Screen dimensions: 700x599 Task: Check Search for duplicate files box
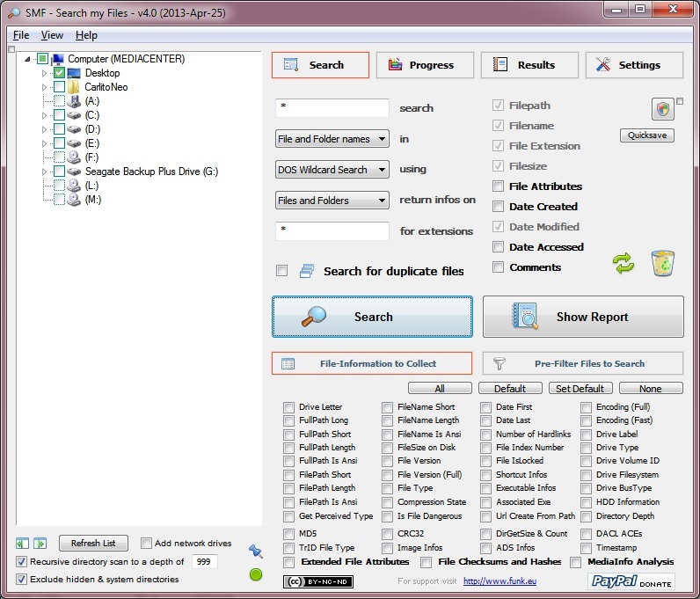(281, 271)
